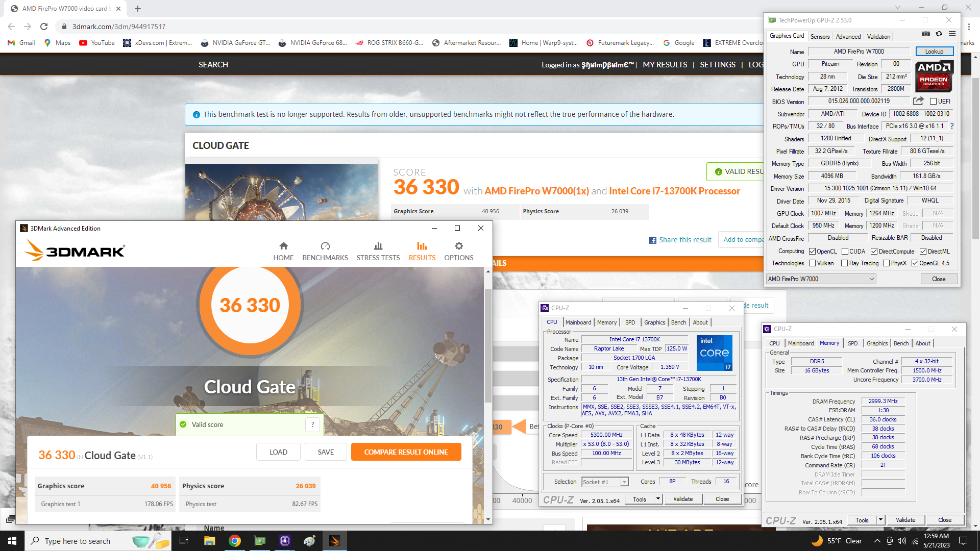Toggle OpenCL checkbox
Screen dimensions: 980x551
813,252
